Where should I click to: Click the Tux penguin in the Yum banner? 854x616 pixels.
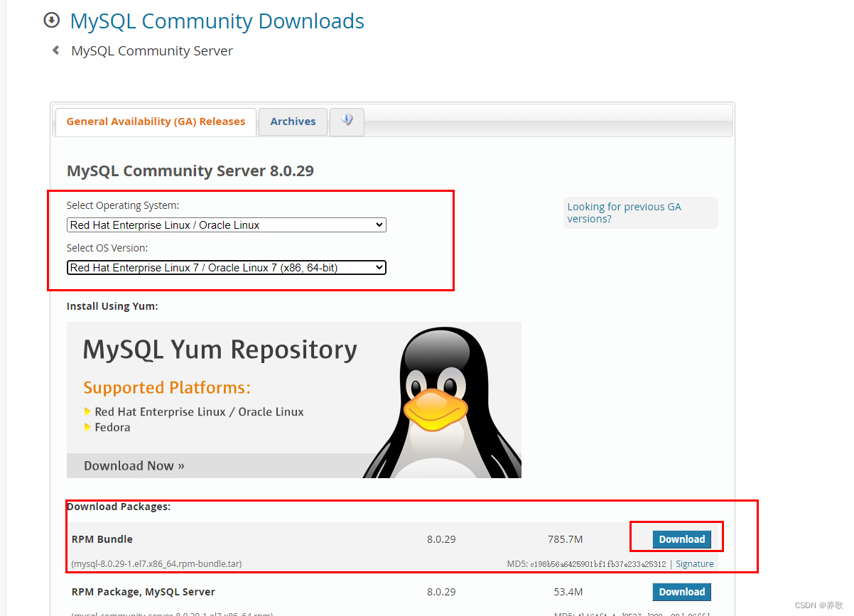[x=441, y=403]
